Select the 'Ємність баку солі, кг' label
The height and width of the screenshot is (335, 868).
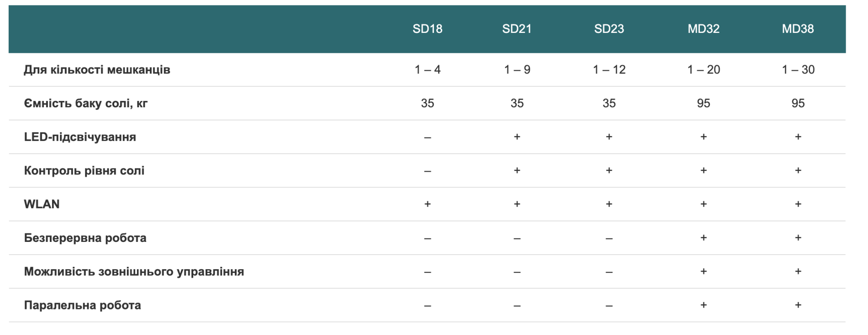coord(85,104)
